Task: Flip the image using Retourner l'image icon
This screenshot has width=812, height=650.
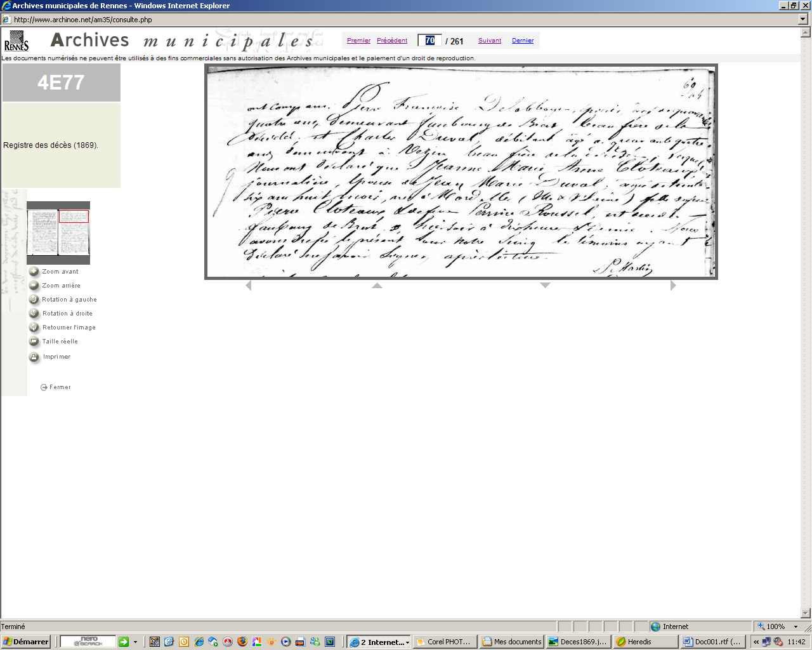Action: [x=34, y=328]
